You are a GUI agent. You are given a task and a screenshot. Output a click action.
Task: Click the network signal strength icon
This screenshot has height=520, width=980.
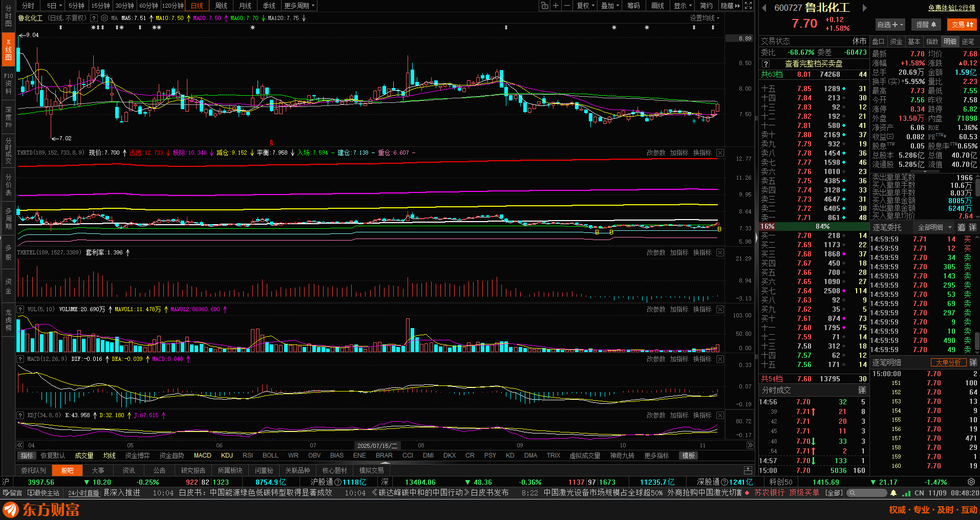pyautogui.click(x=906, y=493)
